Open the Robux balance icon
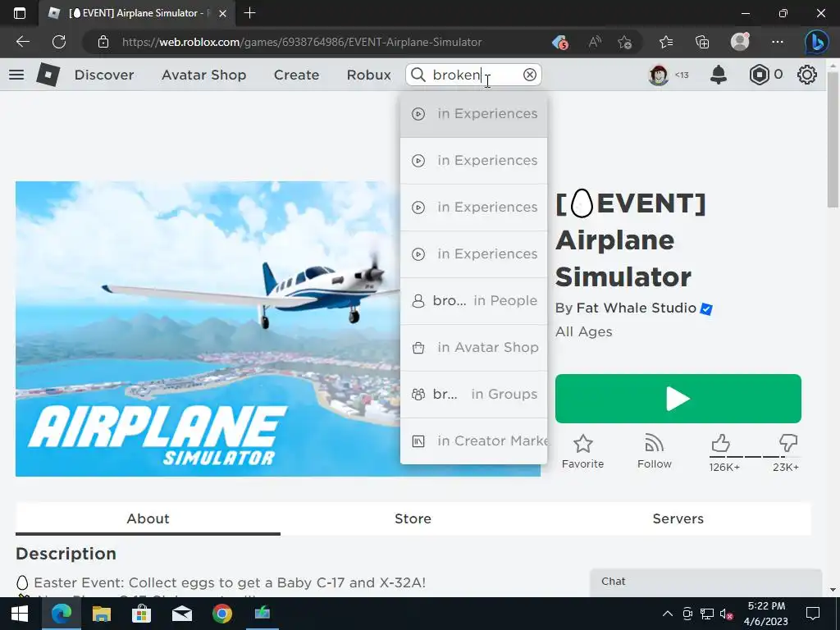This screenshot has width=840, height=630. pyautogui.click(x=759, y=75)
